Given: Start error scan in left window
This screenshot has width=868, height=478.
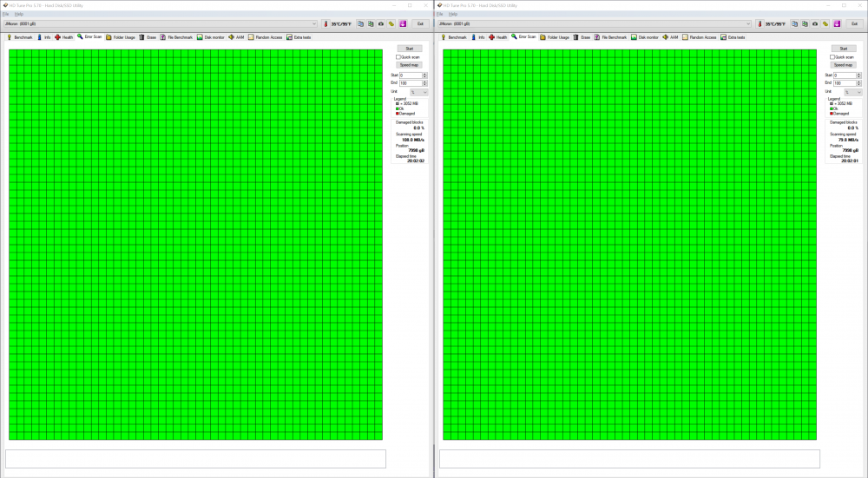Looking at the screenshot, I should 410,49.
